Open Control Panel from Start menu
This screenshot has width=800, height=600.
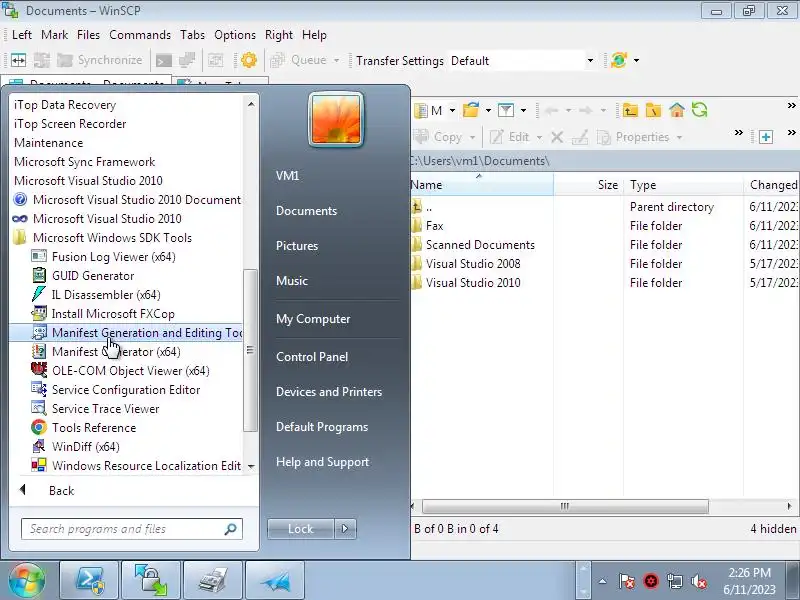click(x=312, y=357)
